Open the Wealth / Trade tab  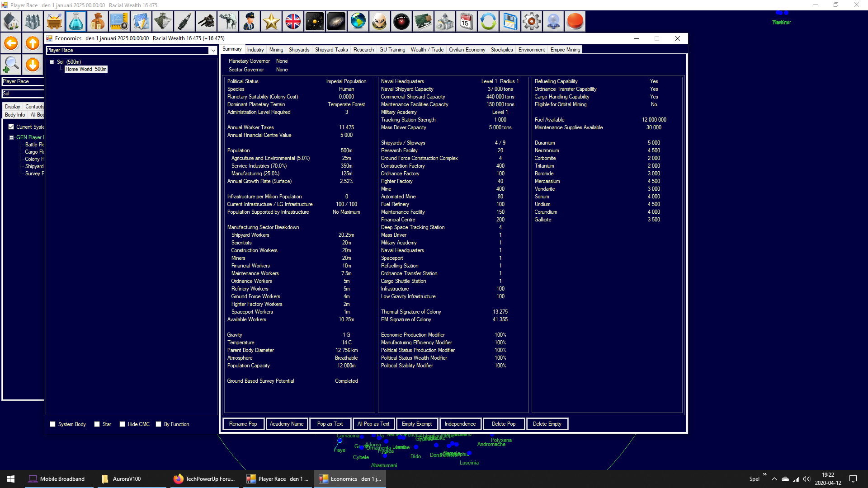pyautogui.click(x=427, y=50)
